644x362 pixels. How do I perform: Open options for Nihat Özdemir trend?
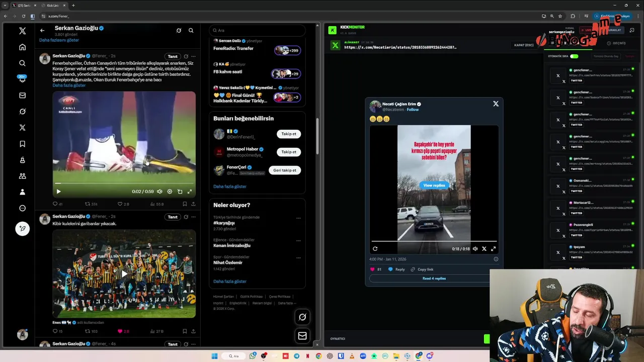(x=298, y=258)
